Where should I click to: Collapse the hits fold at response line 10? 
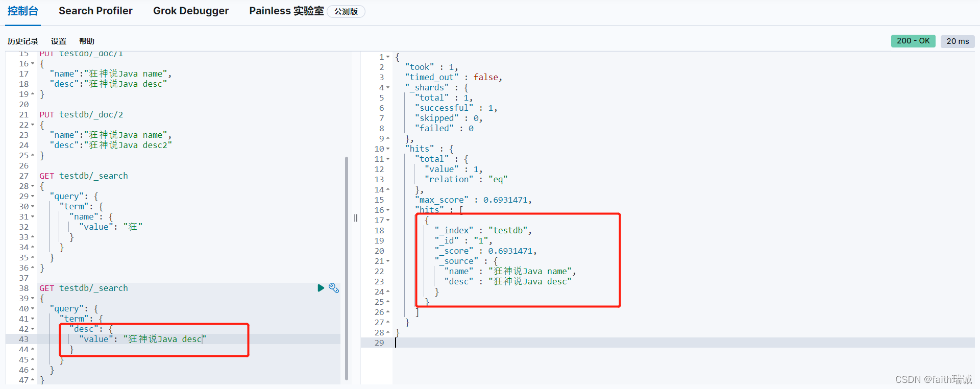point(388,149)
